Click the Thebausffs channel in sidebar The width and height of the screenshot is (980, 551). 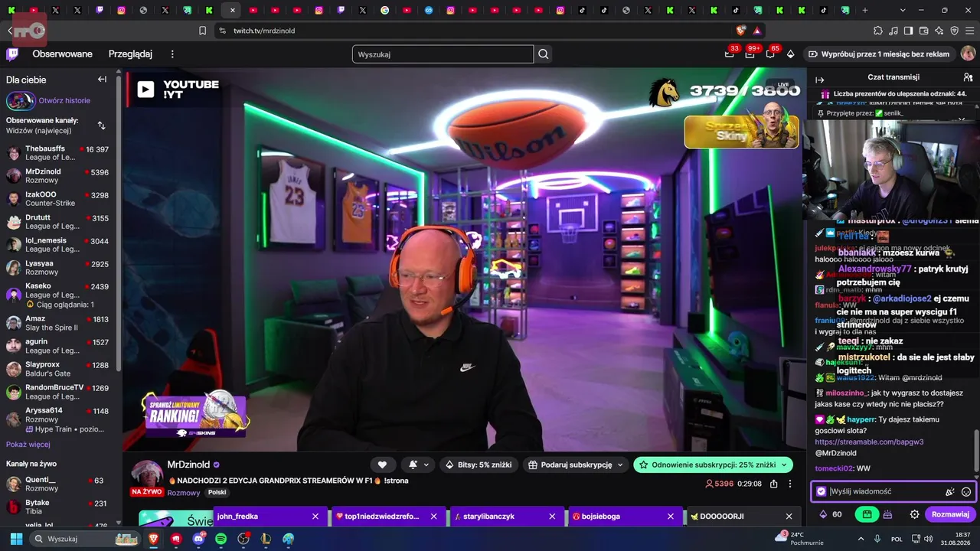tap(58, 153)
